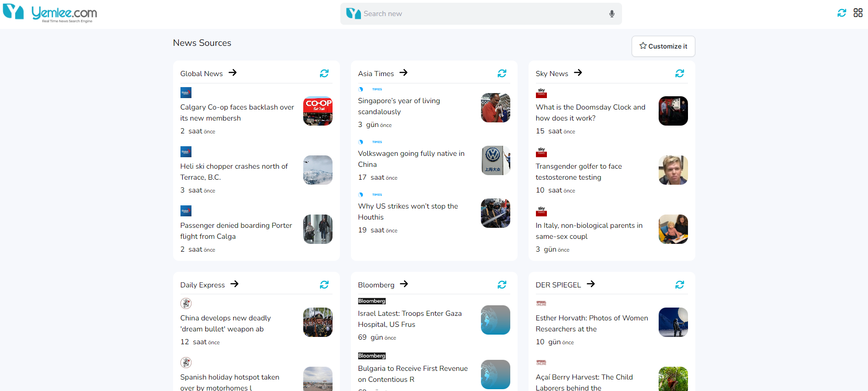Refresh the Daily Express feed

tap(324, 285)
